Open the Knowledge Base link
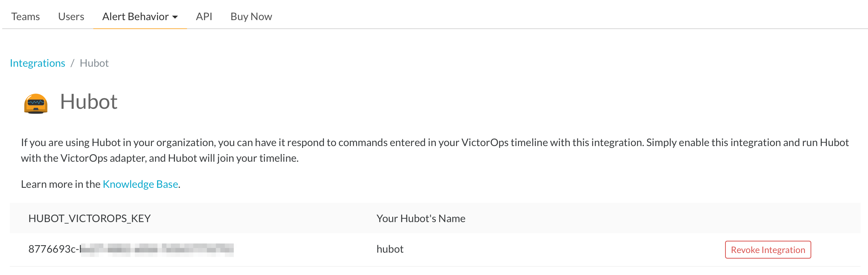The width and height of the screenshot is (868, 275). click(140, 184)
